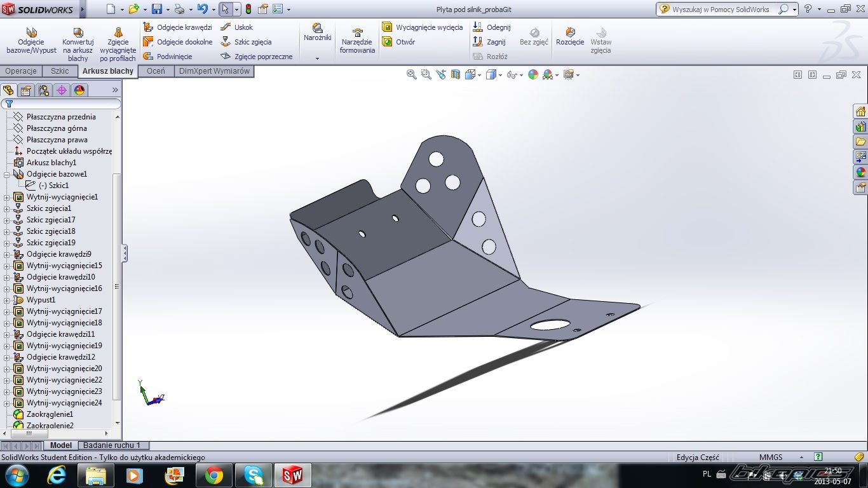Open Internet Explorer from the taskbar
The height and width of the screenshot is (488, 868).
coord(57,475)
